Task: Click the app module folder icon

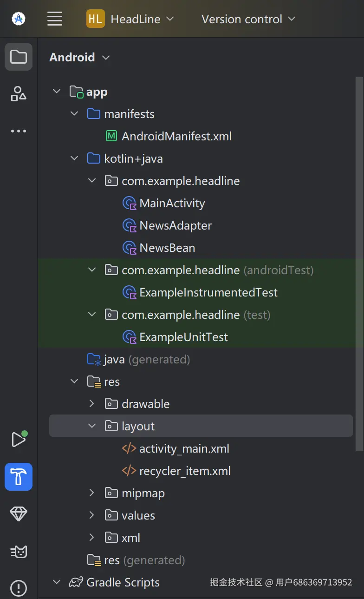Action: (x=77, y=92)
